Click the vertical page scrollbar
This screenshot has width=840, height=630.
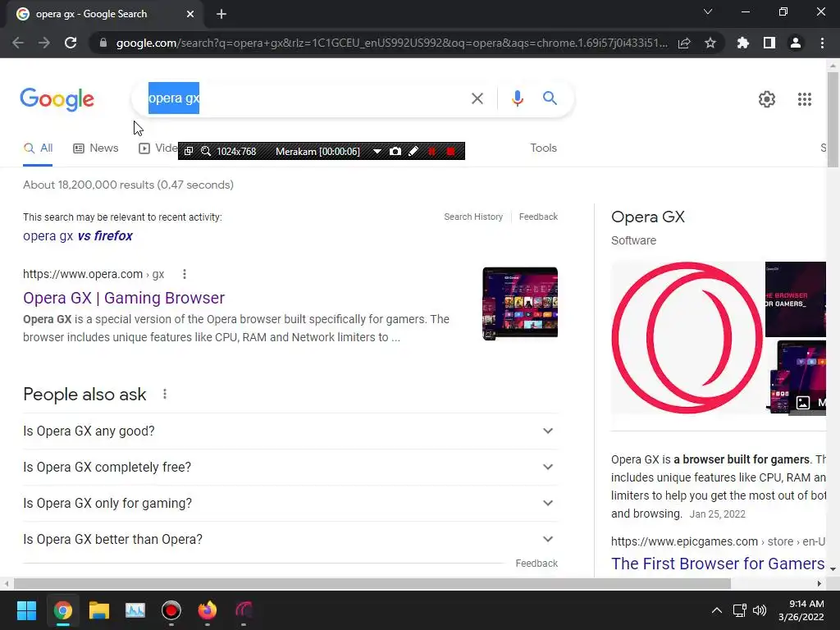[x=833, y=121]
